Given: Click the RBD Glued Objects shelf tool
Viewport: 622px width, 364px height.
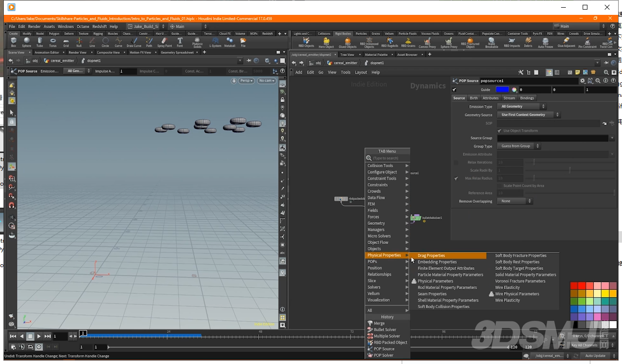Looking at the screenshot, I should click(347, 43).
